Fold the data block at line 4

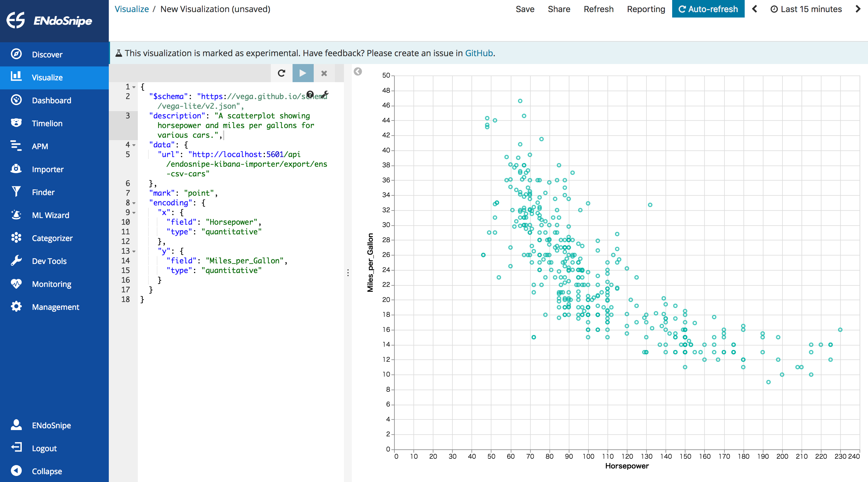[x=134, y=145]
